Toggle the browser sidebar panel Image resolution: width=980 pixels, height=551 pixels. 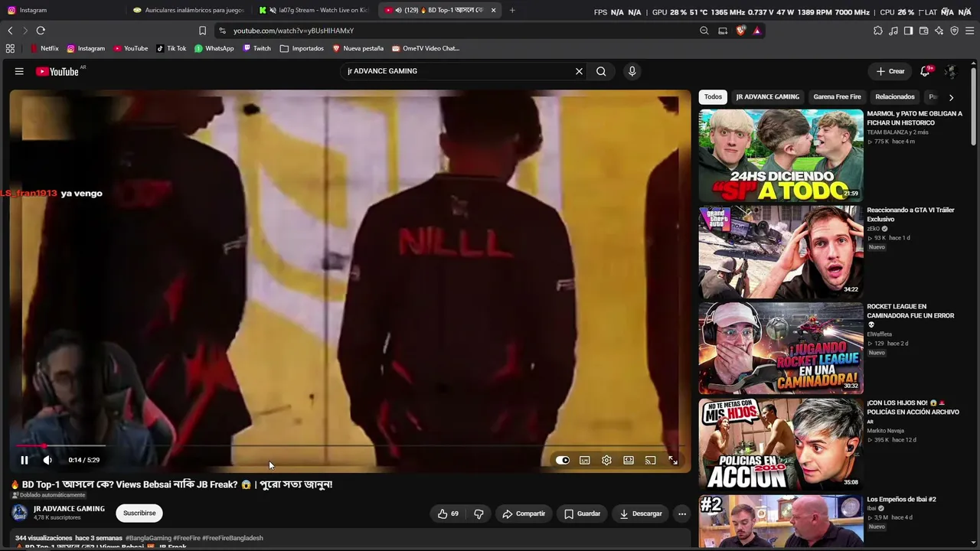(x=908, y=31)
